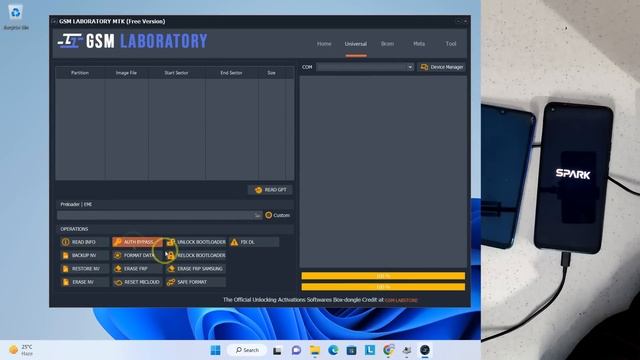Open the weather widget on taskbar
The image size is (640, 360).
20,350
